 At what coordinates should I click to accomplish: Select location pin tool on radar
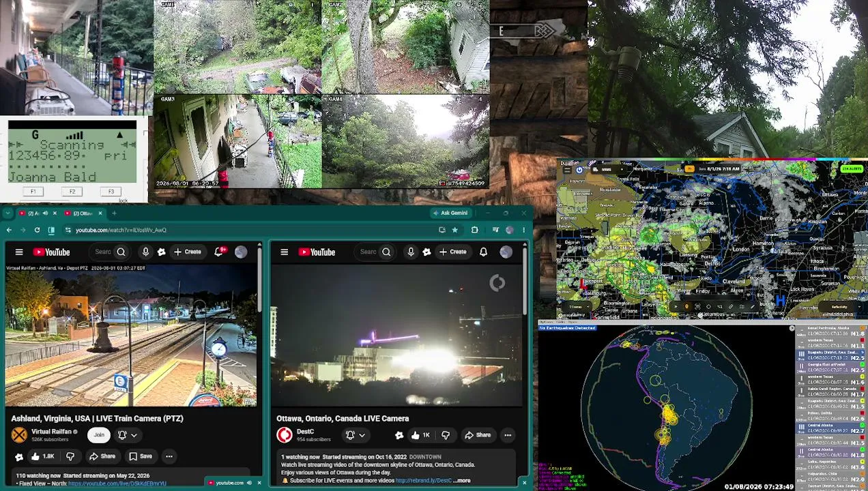coord(686,307)
